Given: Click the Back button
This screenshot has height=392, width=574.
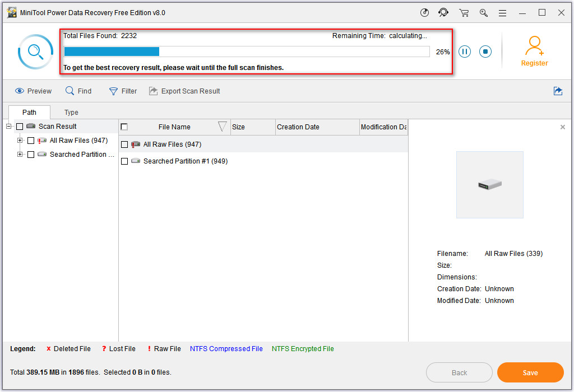Looking at the screenshot, I should pyautogui.click(x=459, y=372).
